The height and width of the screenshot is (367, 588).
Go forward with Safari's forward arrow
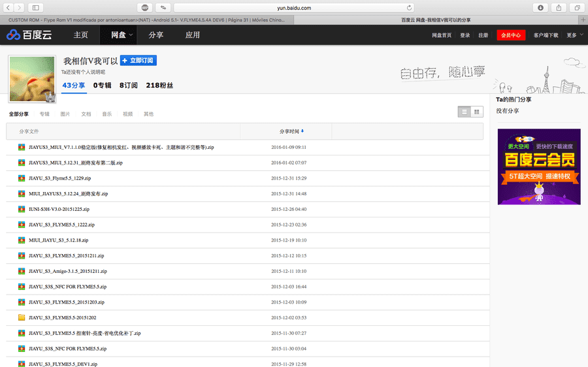19,7
